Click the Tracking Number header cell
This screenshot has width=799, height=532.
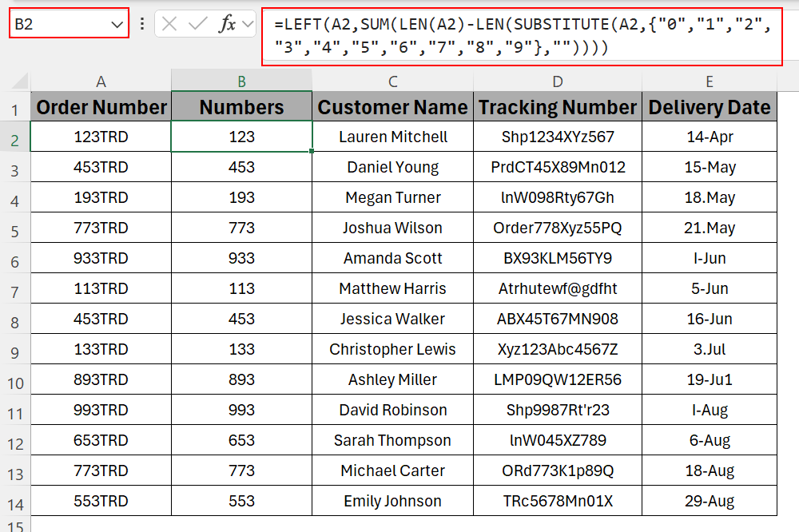[x=557, y=107]
